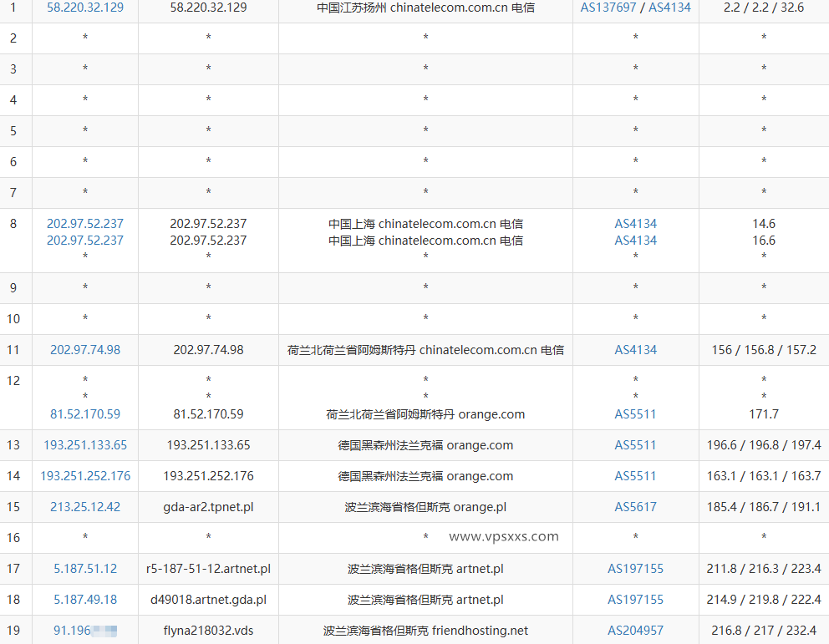This screenshot has height=644, width=829.
Task: Open the AS5617 link
Action: click(x=635, y=507)
